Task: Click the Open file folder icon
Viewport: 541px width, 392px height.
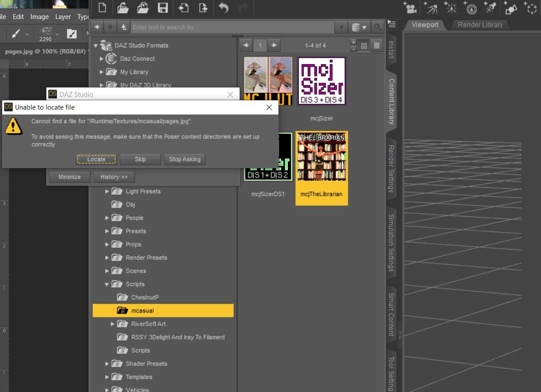Action: [x=122, y=8]
